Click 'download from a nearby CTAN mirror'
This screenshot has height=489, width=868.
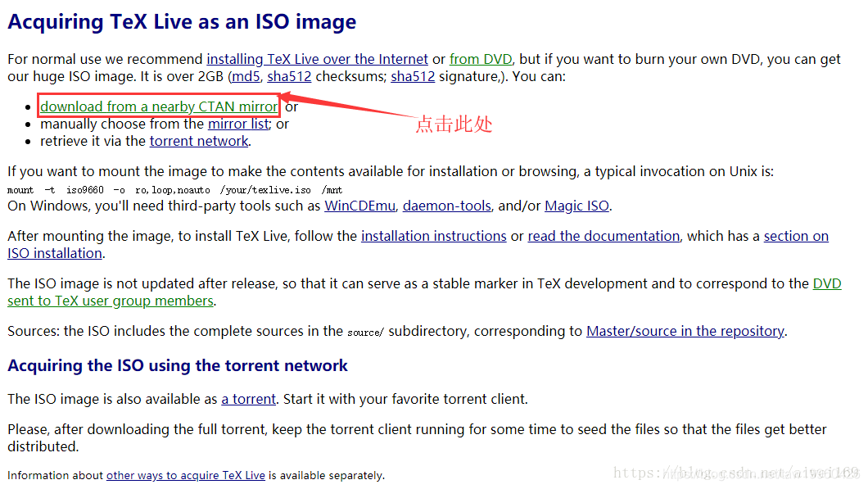pos(159,106)
